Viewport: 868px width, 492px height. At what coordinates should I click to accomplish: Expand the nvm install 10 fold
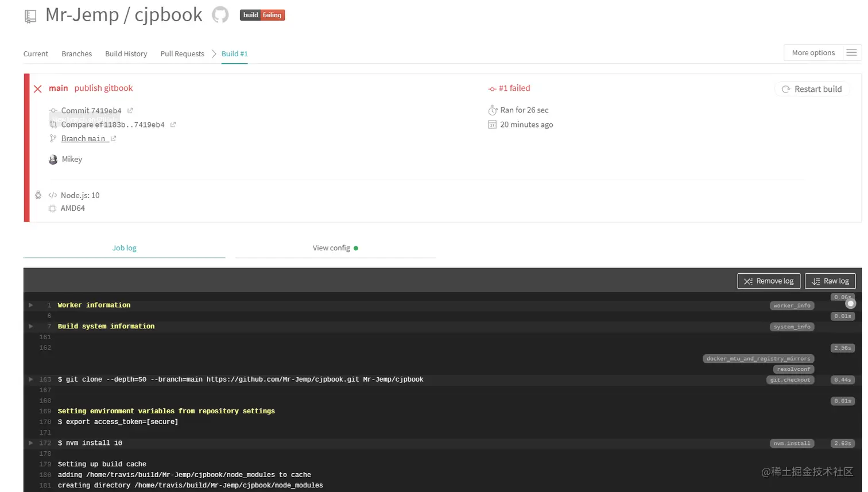[31, 443]
